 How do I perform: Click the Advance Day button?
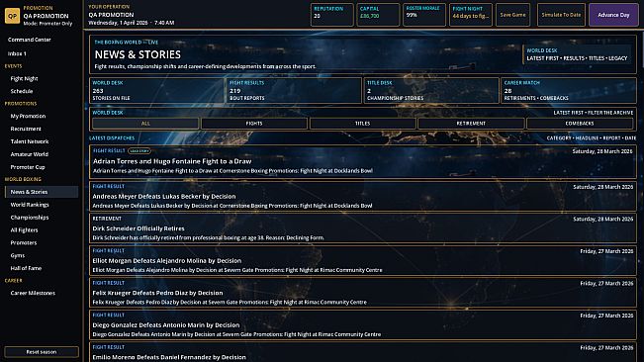click(613, 15)
